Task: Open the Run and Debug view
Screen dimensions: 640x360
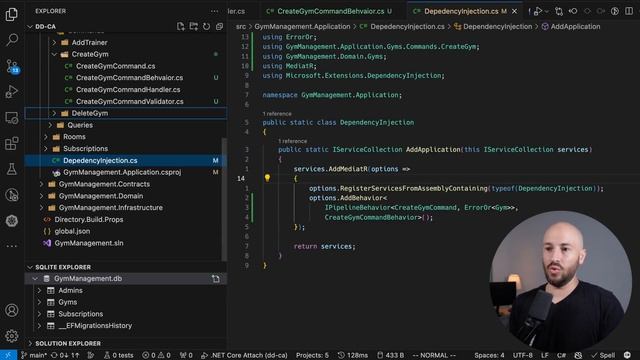Action: 11,92
